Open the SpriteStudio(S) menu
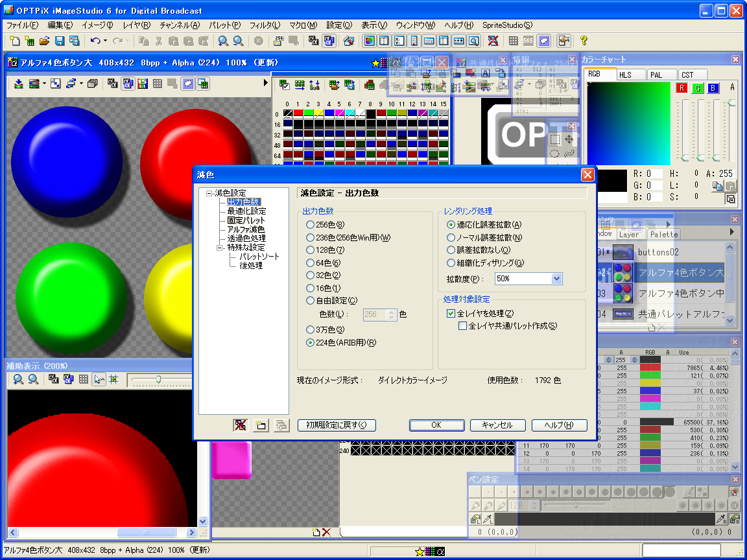The height and width of the screenshot is (560, 747). 507,25
